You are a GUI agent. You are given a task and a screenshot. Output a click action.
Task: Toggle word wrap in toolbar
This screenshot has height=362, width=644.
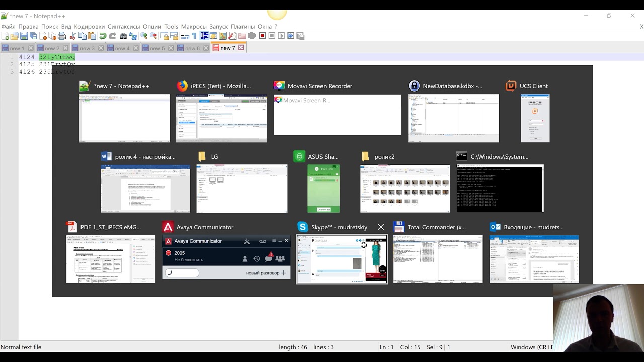coord(185,36)
